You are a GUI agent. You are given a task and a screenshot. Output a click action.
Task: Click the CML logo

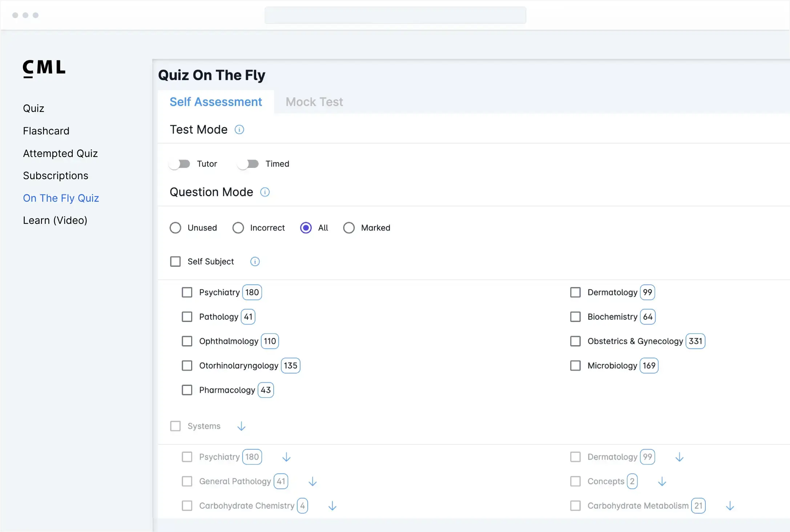click(x=44, y=68)
